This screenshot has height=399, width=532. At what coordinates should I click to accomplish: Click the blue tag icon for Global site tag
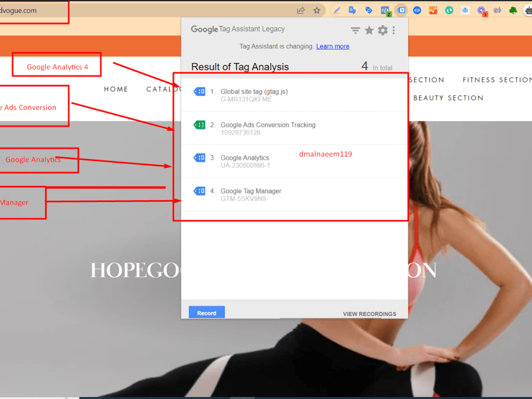click(199, 92)
